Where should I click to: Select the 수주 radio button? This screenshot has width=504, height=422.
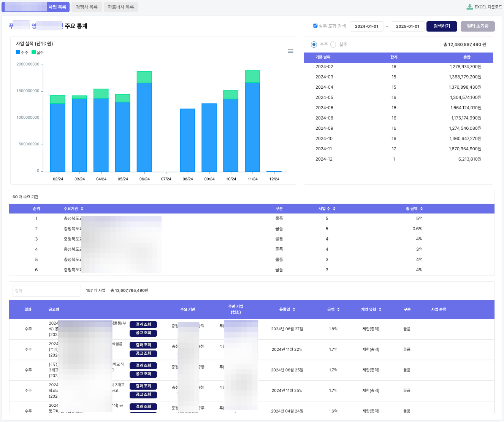click(314, 45)
